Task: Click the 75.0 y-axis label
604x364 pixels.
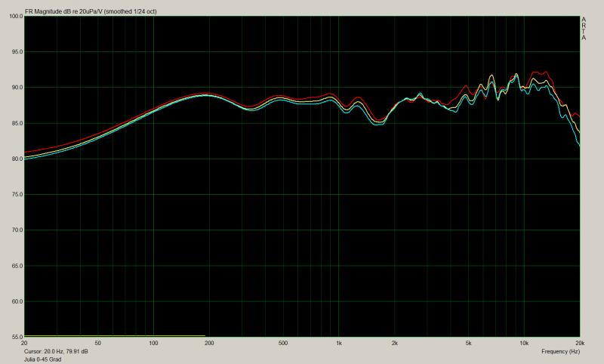Action: coord(17,195)
